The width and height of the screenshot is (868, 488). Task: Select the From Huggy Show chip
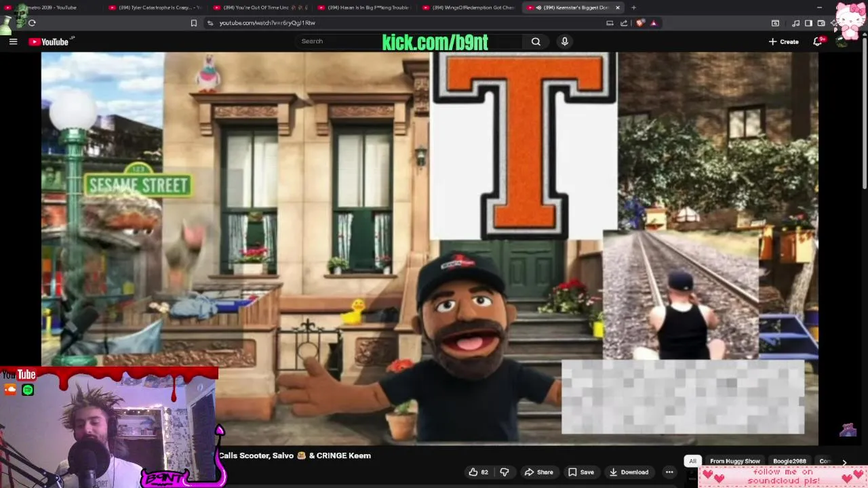[734, 462]
